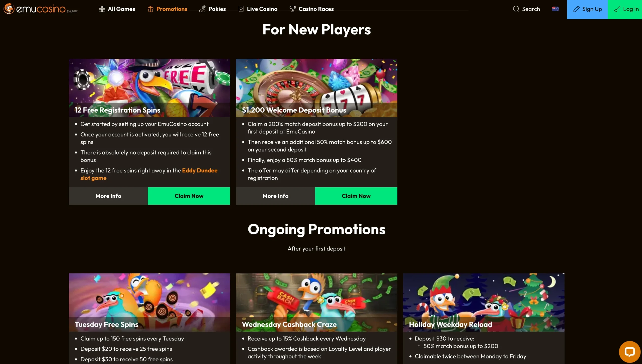Open Holiday Weekday Reload promotion image

point(484,302)
